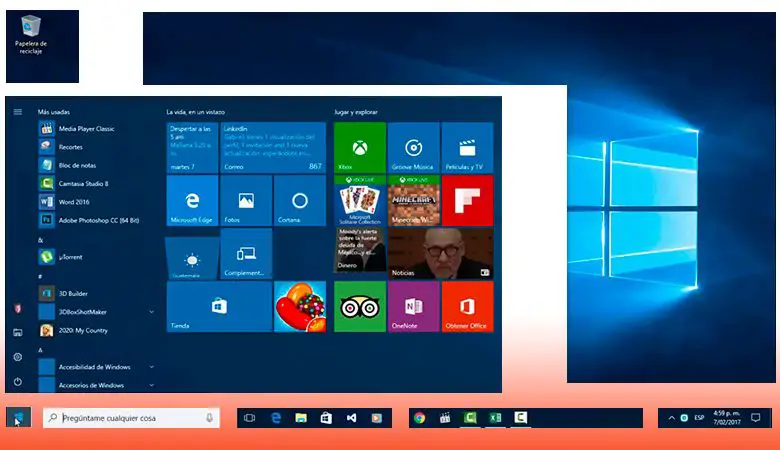Click the ESP language indicator
This screenshot has height=450, width=780.
(699, 418)
